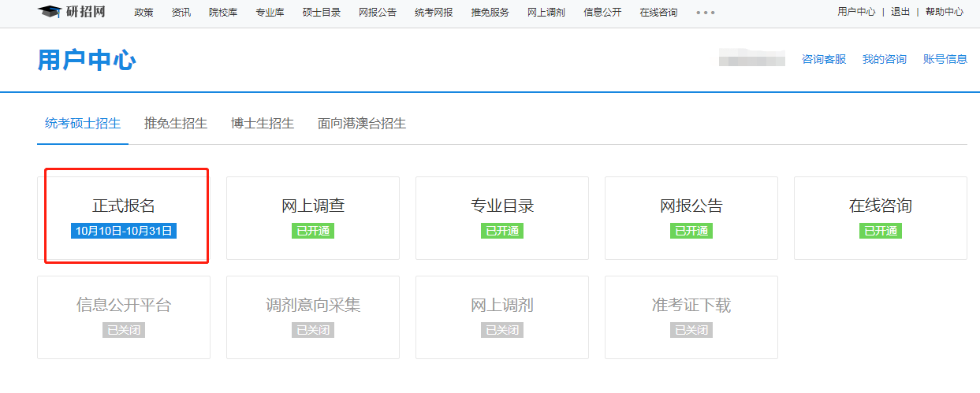Switch to the 博士生招生 tab
This screenshot has width=980, height=393.
tap(263, 124)
